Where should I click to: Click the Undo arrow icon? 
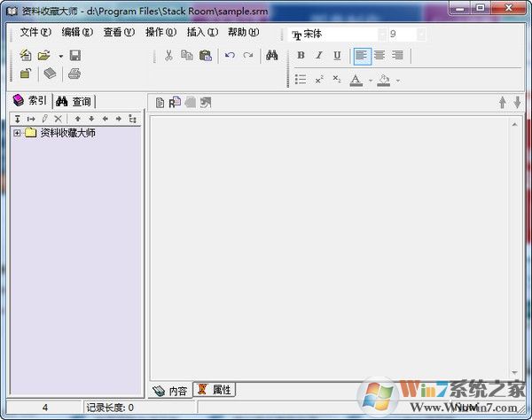230,55
